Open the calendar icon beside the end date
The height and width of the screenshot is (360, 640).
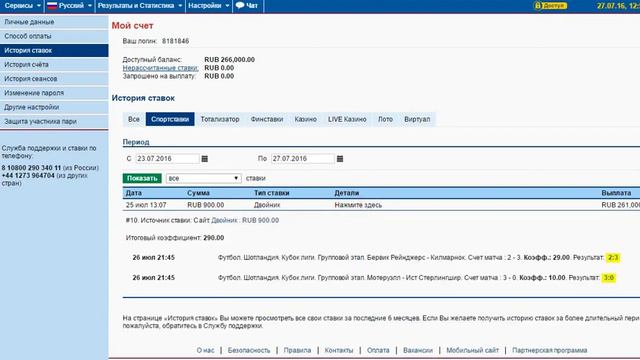click(340, 158)
